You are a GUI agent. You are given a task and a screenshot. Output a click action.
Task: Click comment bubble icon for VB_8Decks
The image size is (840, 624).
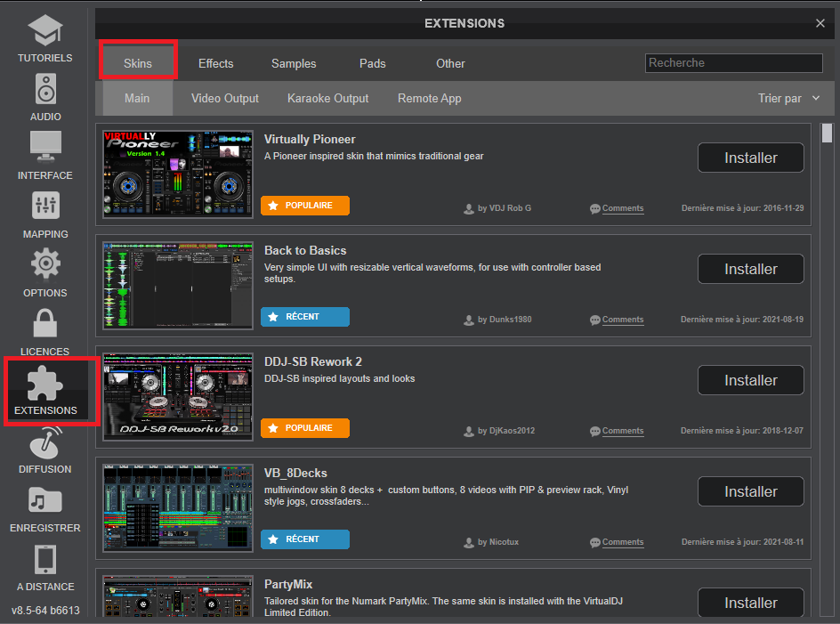[594, 542]
